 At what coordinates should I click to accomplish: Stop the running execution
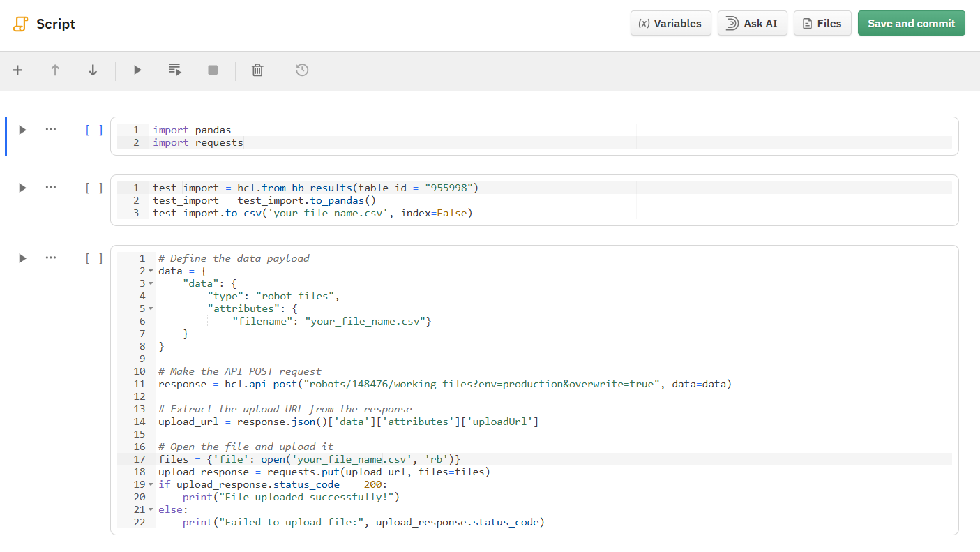(x=212, y=70)
